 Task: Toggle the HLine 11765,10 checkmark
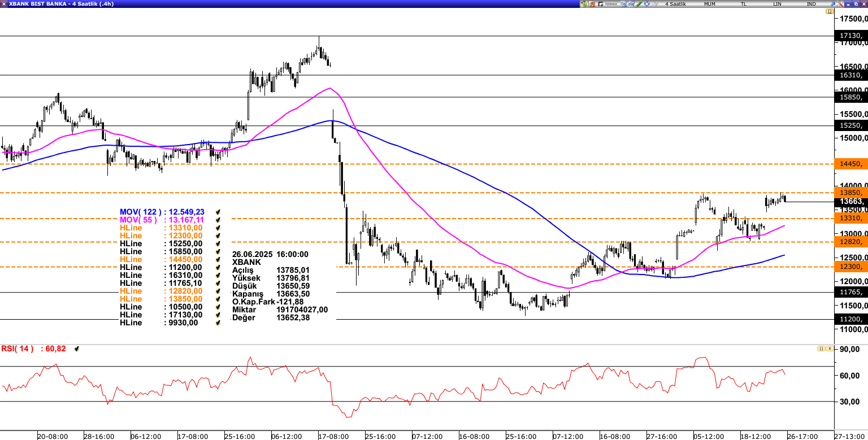pyautogui.click(x=218, y=283)
